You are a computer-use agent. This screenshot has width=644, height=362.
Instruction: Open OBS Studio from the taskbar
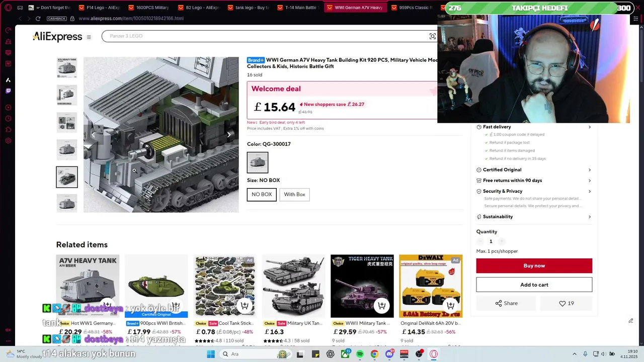tap(419, 354)
